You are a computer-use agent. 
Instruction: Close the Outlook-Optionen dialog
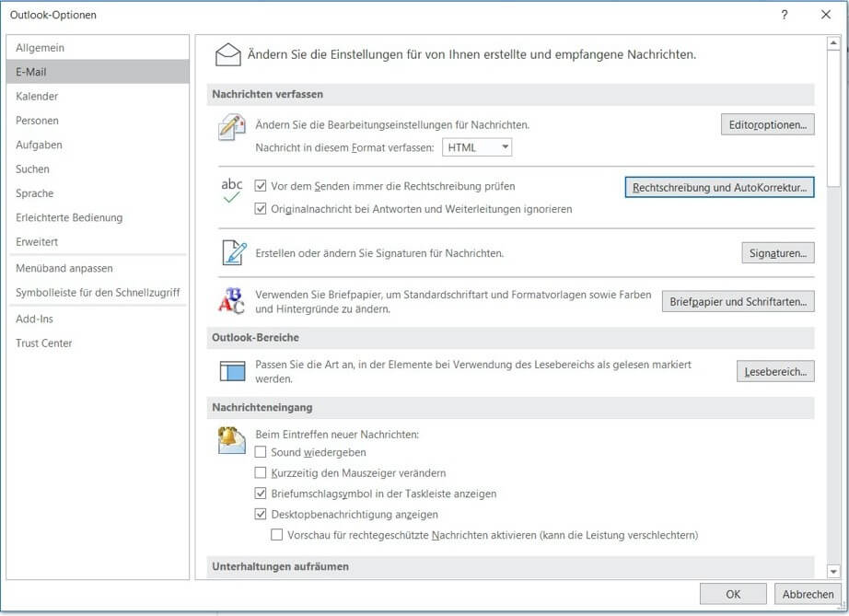[x=826, y=15]
